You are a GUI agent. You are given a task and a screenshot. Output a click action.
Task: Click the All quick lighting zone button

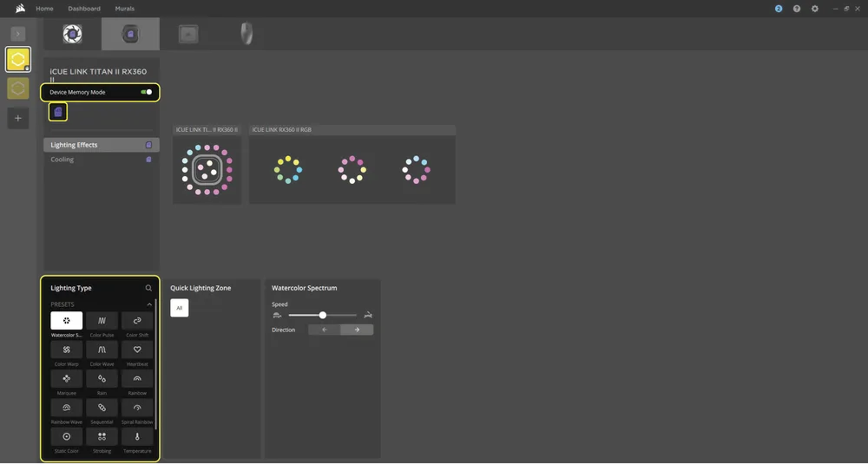(180, 308)
